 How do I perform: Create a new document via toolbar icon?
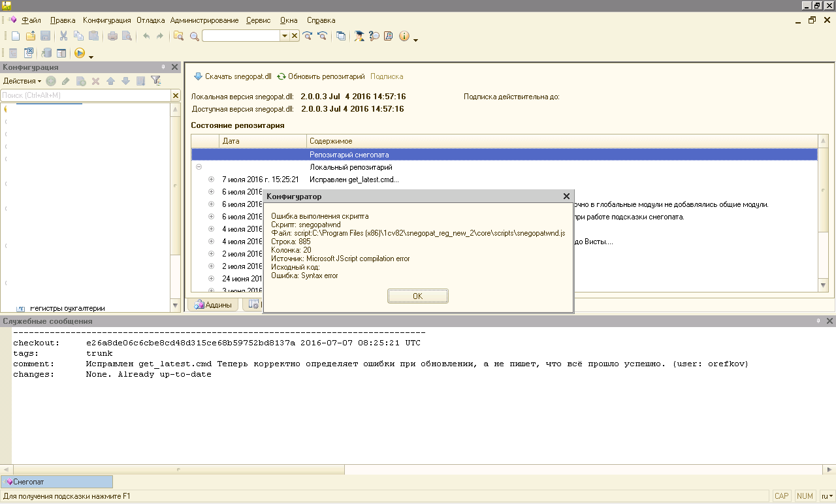click(x=16, y=36)
